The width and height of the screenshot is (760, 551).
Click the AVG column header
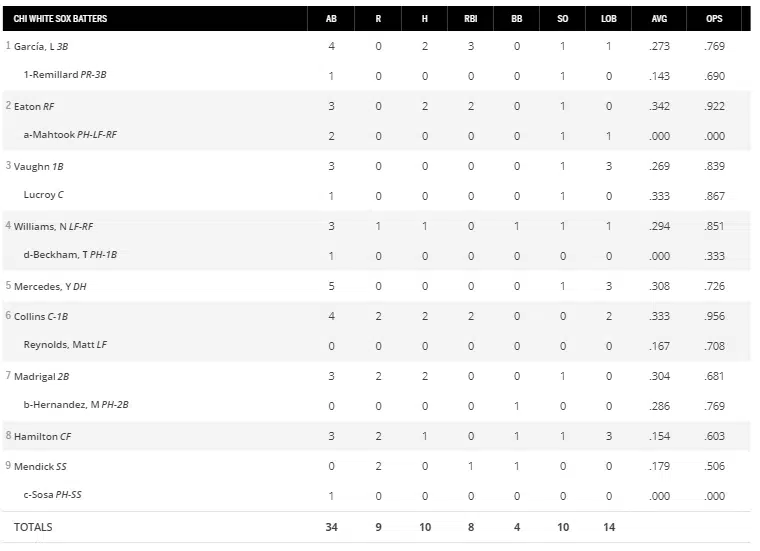[659, 19]
